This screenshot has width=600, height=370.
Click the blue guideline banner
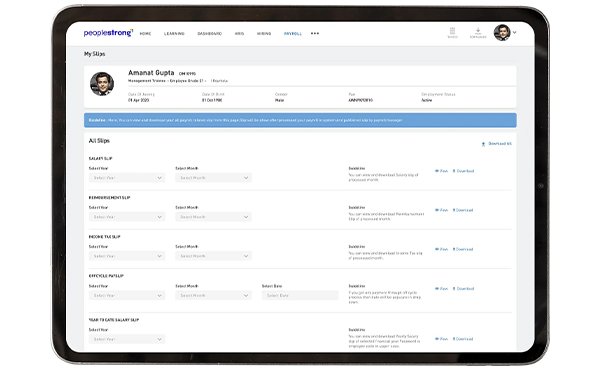(300, 120)
